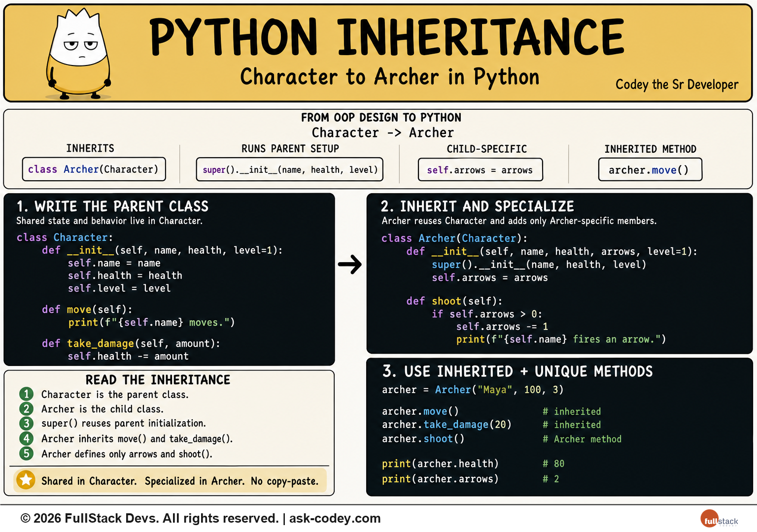Click the "archer.take_damage(20)" call

(x=447, y=425)
